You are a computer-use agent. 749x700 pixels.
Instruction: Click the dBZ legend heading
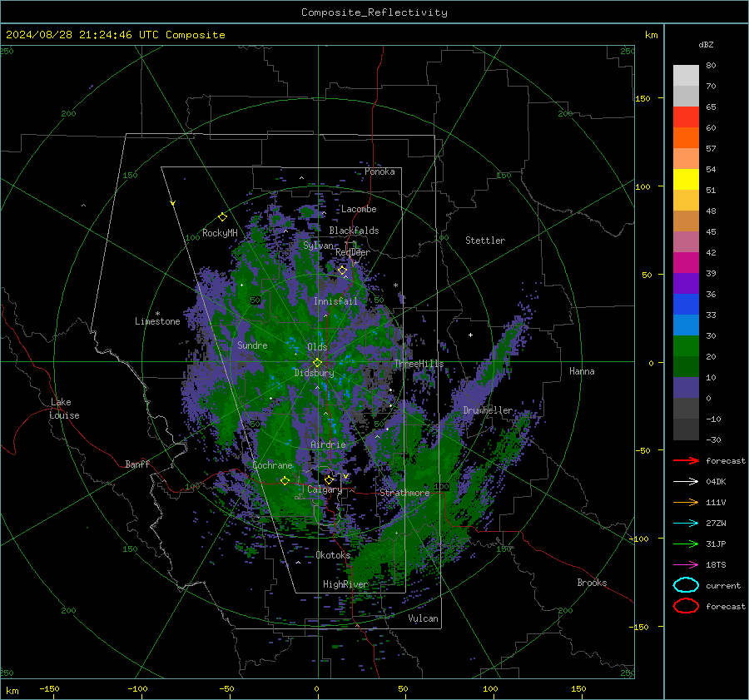click(x=706, y=45)
